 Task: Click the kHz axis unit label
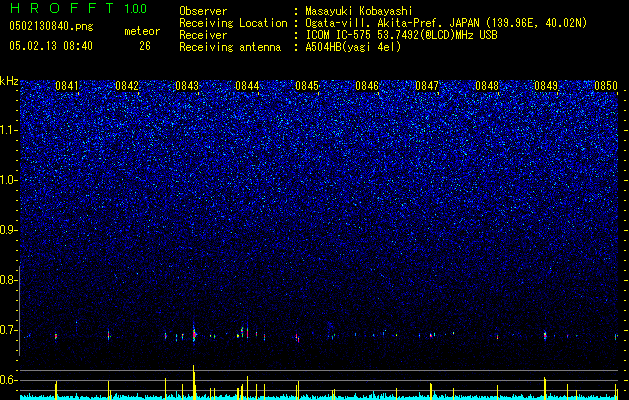tap(9, 81)
